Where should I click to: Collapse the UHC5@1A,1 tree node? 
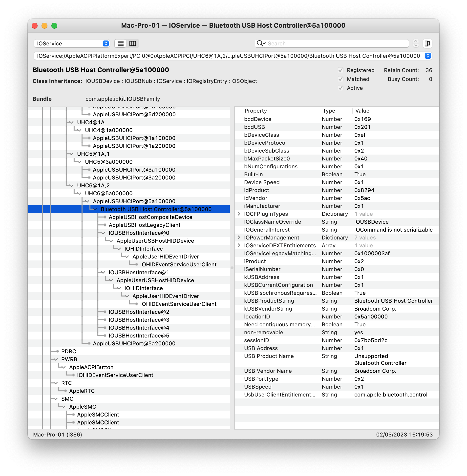click(x=71, y=154)
